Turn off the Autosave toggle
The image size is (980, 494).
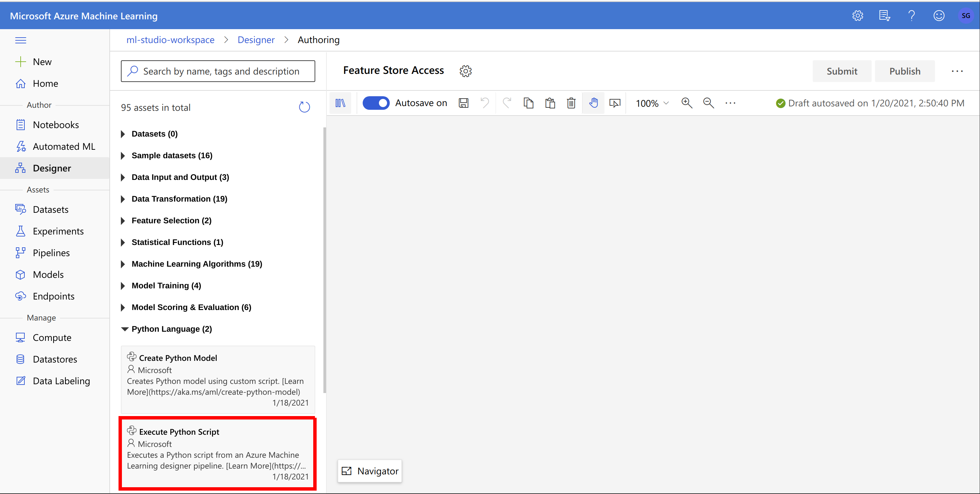pyautogui.click(x=376, y=103)
